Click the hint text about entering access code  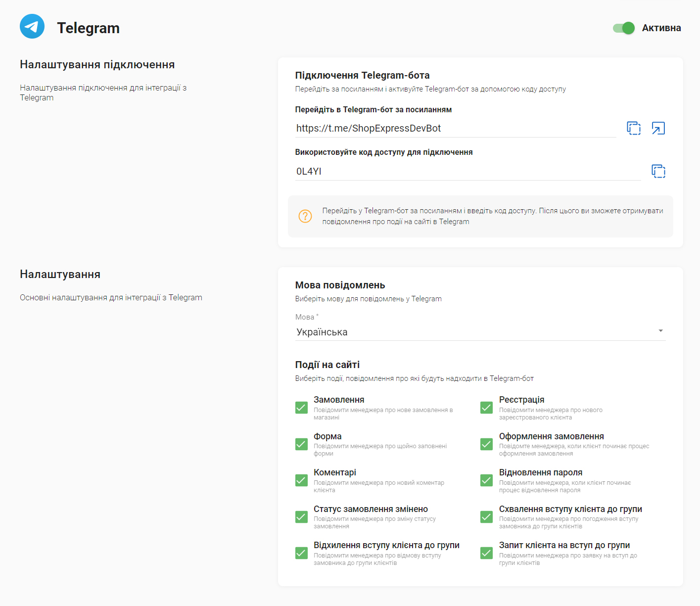493,216
